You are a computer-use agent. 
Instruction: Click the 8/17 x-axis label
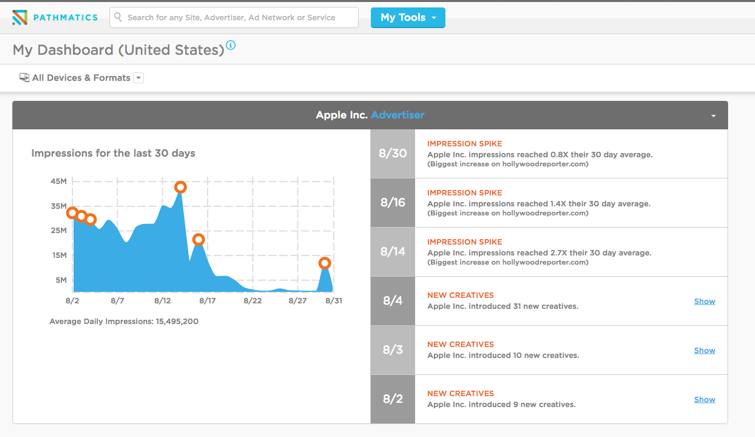[x=208, y=301]
